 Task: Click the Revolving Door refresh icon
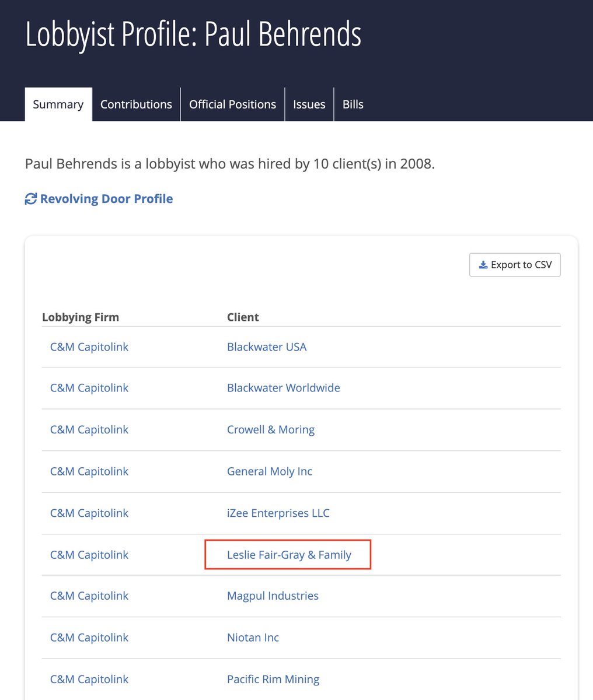click(31, 199)
